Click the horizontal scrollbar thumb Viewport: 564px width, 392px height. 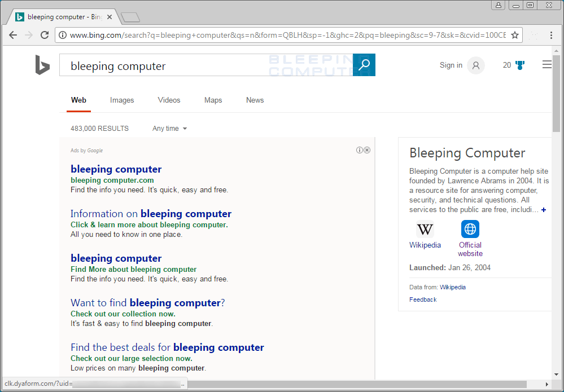click(357, 384)
